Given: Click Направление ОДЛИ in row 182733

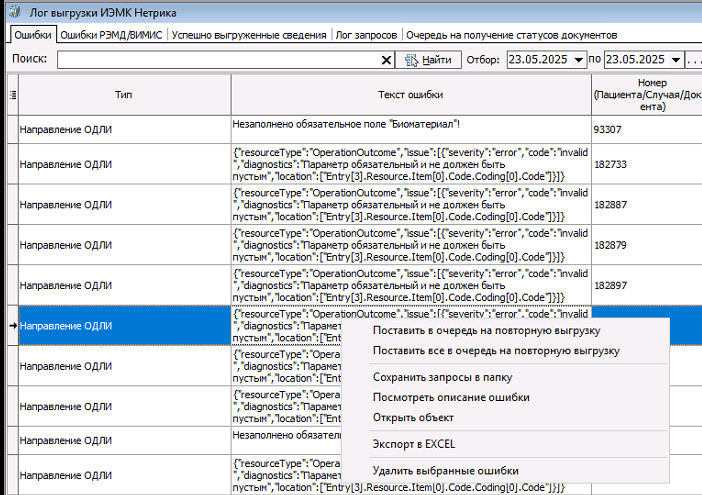Looking at the screenshot, I should pos(65,164).
